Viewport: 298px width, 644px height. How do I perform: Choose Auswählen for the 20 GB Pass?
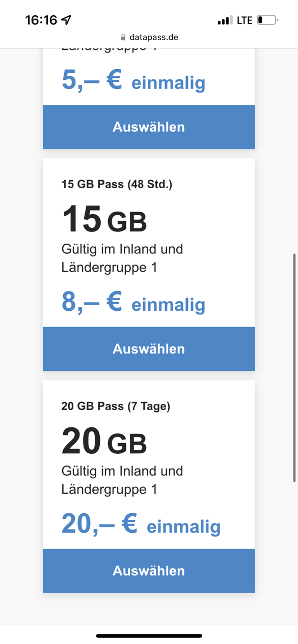click(149, 571)
